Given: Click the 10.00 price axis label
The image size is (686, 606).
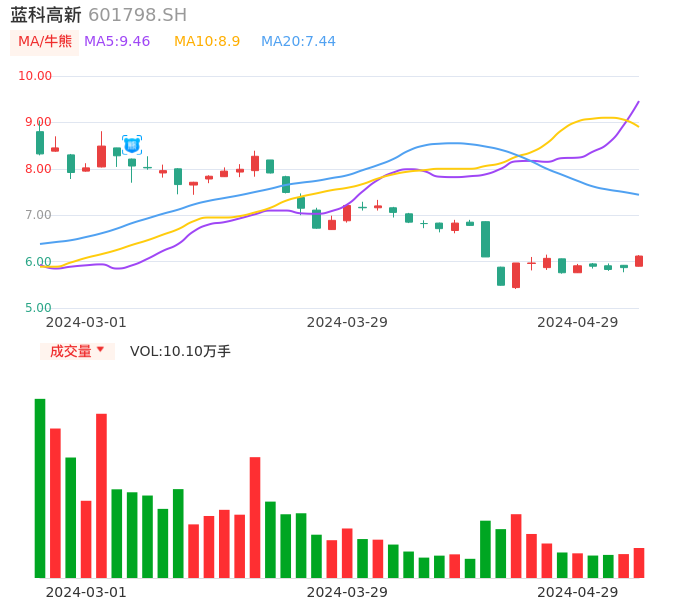Looking at the screenshot, I should 36,76.
